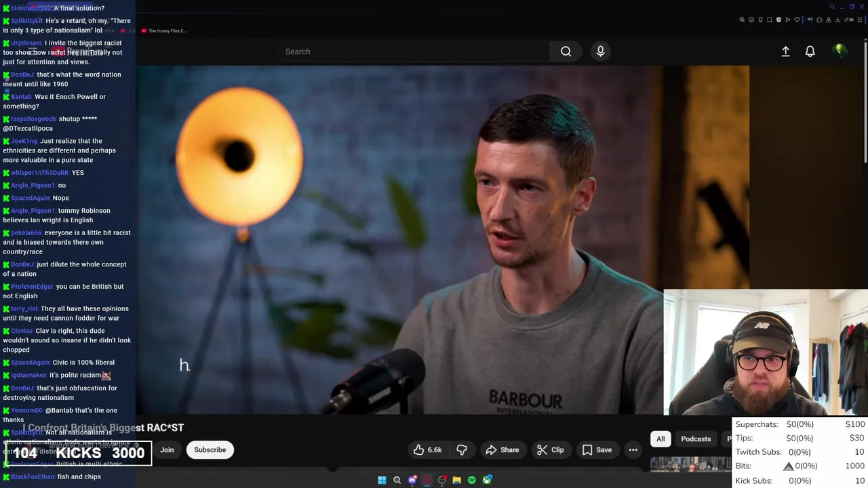
Task: Click the browser ad-block shield icon
Action: 778,20
